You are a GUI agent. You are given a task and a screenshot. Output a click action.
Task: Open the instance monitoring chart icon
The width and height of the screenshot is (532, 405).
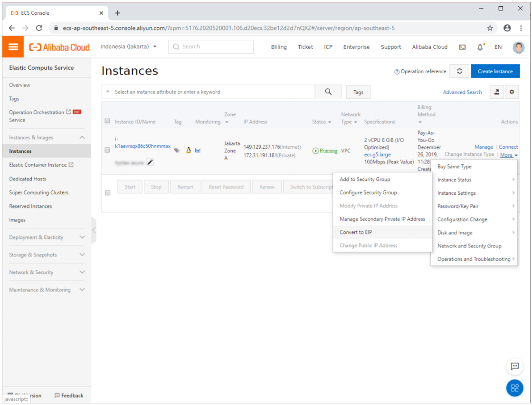(198, 151)
